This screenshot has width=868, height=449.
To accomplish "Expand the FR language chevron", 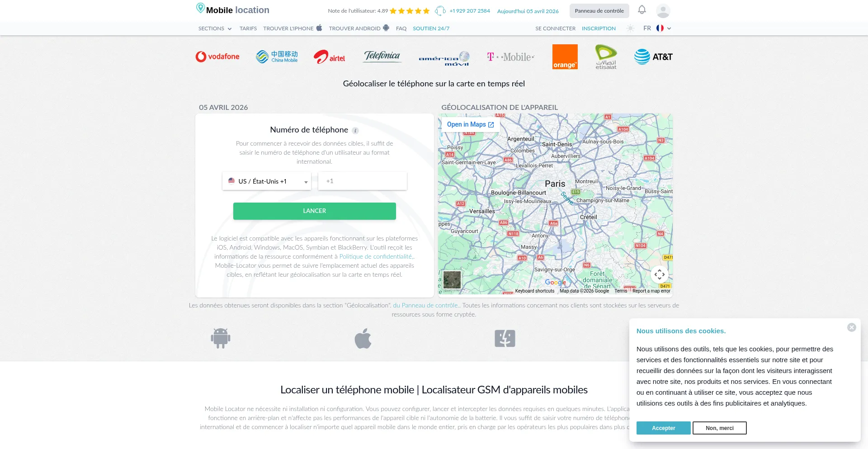I will 669,28.
